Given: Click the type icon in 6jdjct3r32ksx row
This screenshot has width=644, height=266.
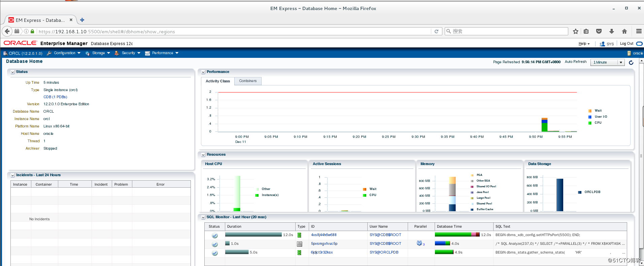Looking at the screenshot, I should point(299,253).
